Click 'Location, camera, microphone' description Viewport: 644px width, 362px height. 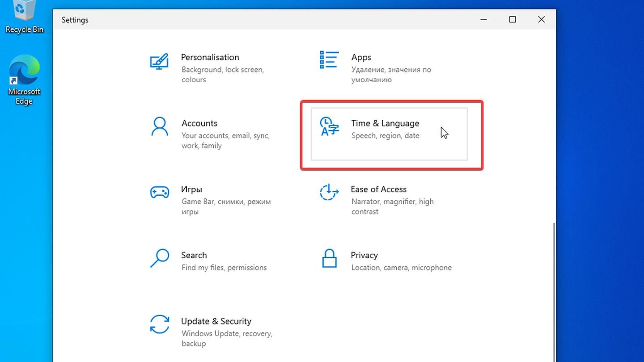click(401, 268)
